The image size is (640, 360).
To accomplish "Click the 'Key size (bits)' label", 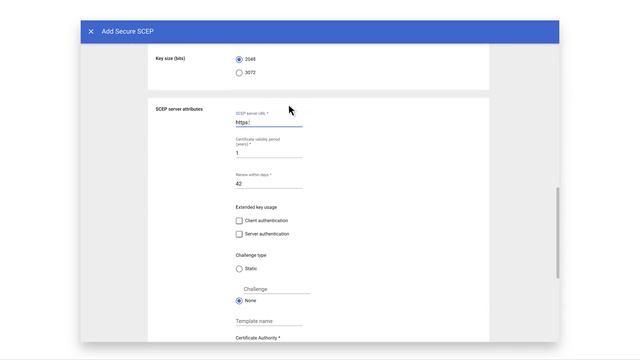I will tap(170, 58).
